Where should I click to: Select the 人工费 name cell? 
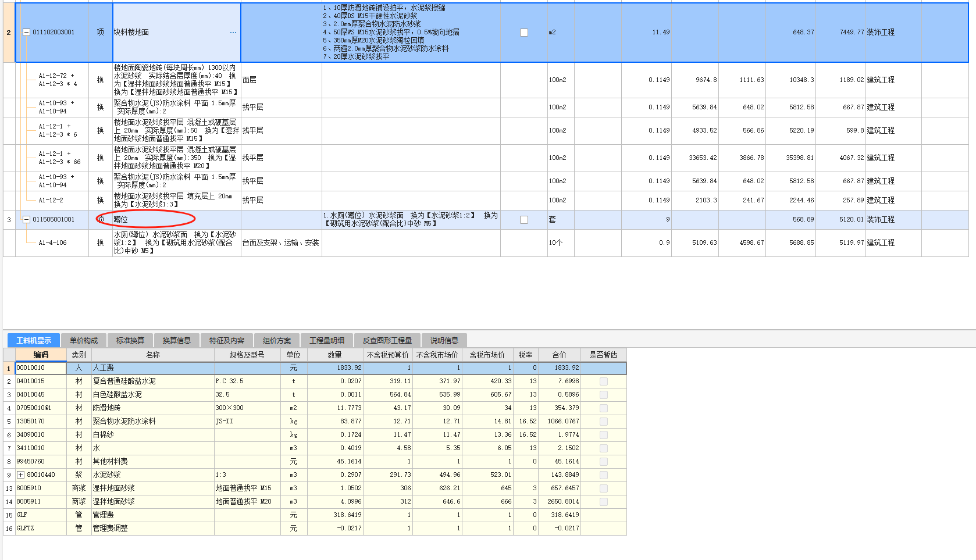coord(153,368)
